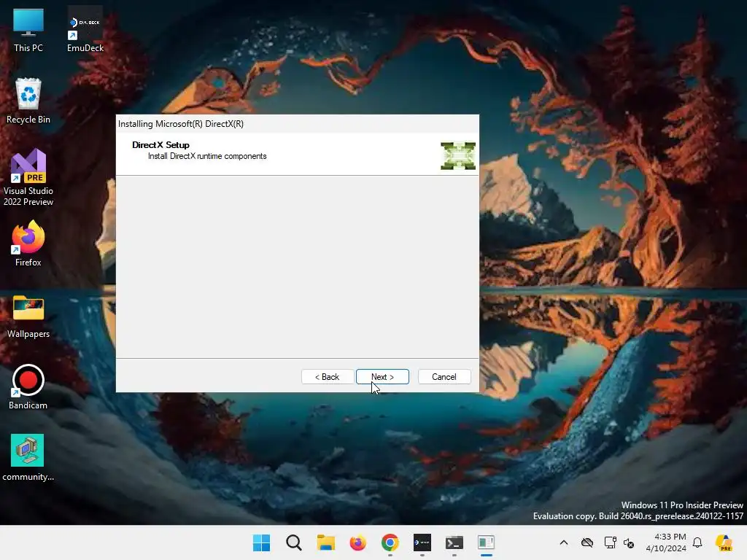747x560 pixels.
Task: Click the cloud sync off tray icon
Action: (x=587, y=542)
